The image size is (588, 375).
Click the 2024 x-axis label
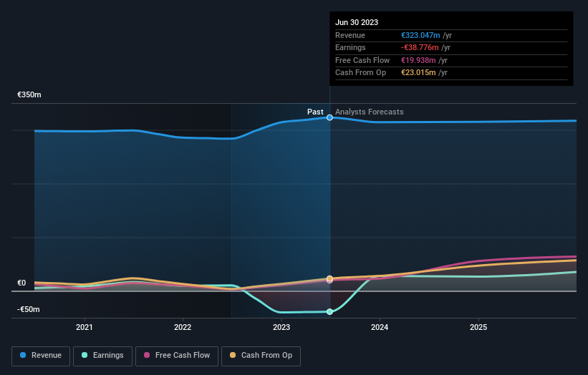pos(380,328)
